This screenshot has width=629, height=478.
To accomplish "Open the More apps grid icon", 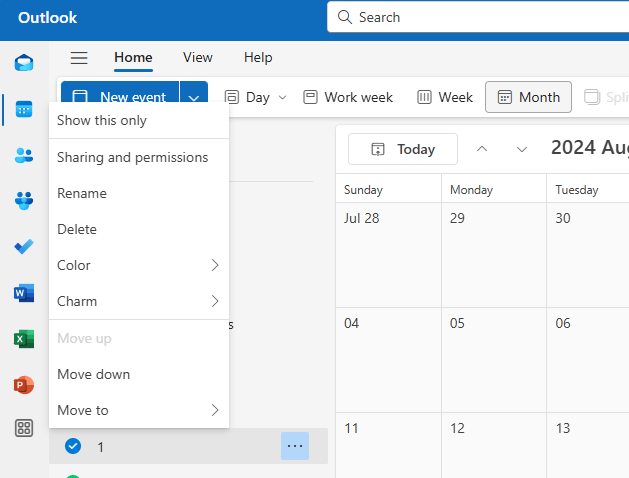I will coord(24,429).
